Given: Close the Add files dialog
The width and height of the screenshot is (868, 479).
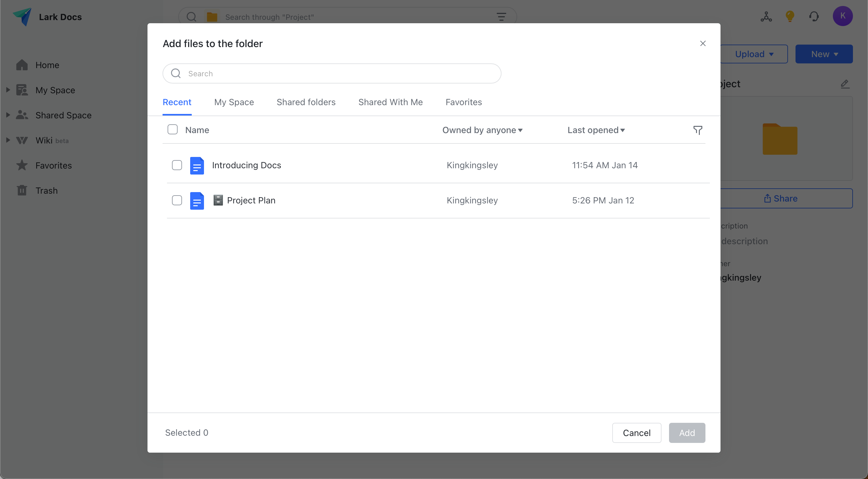Looking at the screenshot, I should pos(703,44).
